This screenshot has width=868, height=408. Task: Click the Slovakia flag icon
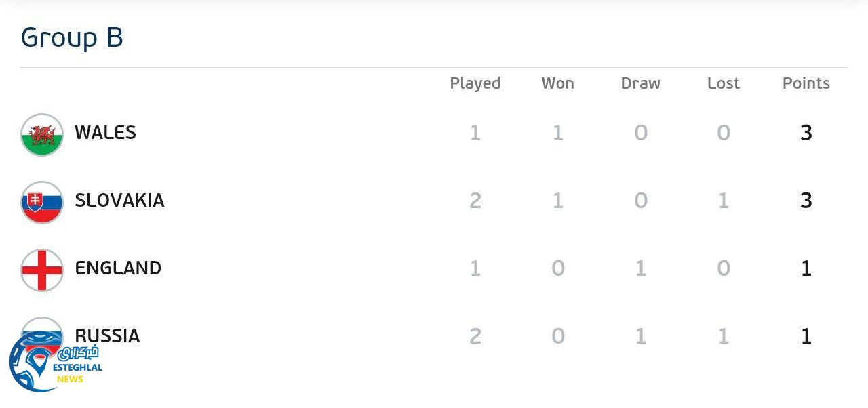point(42,202)
